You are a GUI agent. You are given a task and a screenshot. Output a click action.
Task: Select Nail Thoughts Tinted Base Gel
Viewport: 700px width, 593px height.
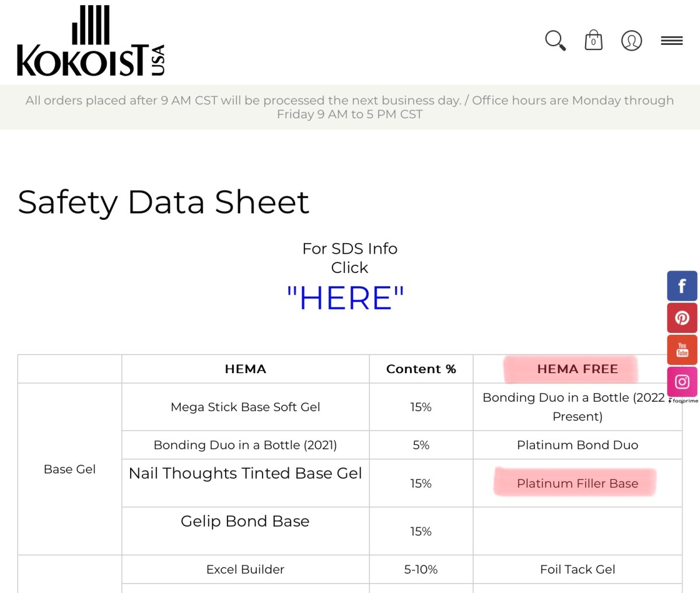click(x=245, y=473)
